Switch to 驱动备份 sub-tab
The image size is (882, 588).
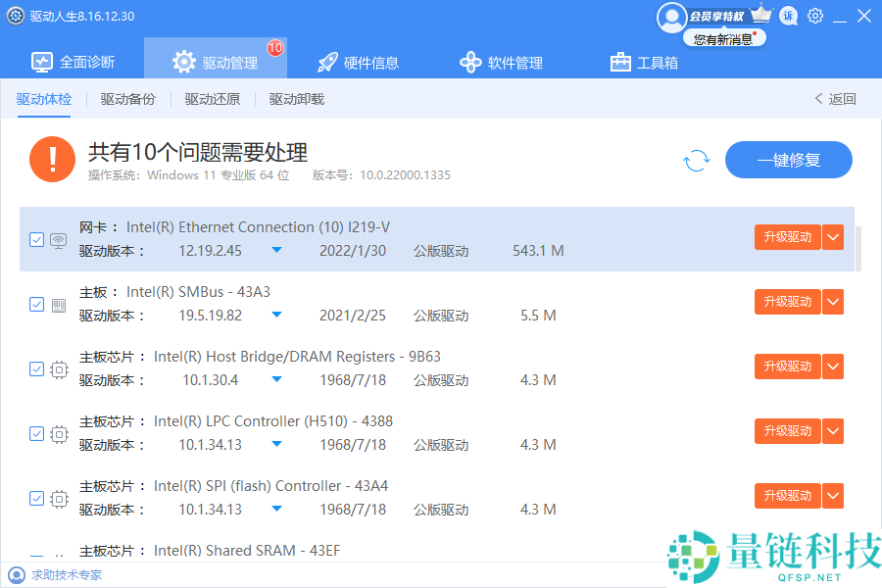click(128, 99)
